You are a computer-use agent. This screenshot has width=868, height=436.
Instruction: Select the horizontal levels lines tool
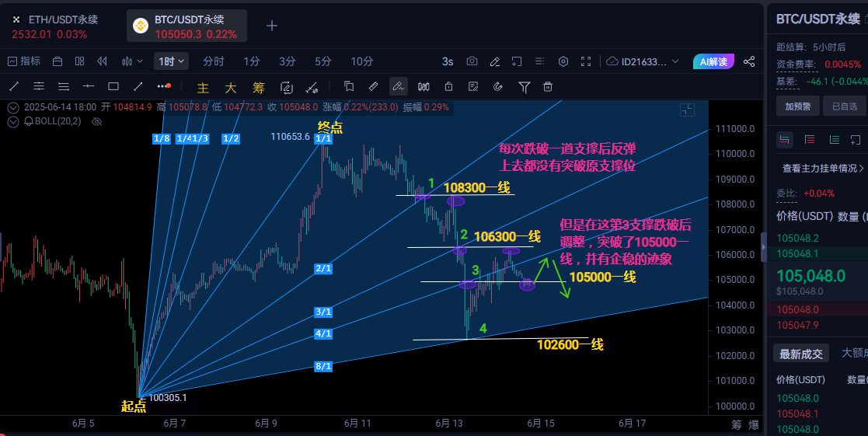click(x=64, y=86)
